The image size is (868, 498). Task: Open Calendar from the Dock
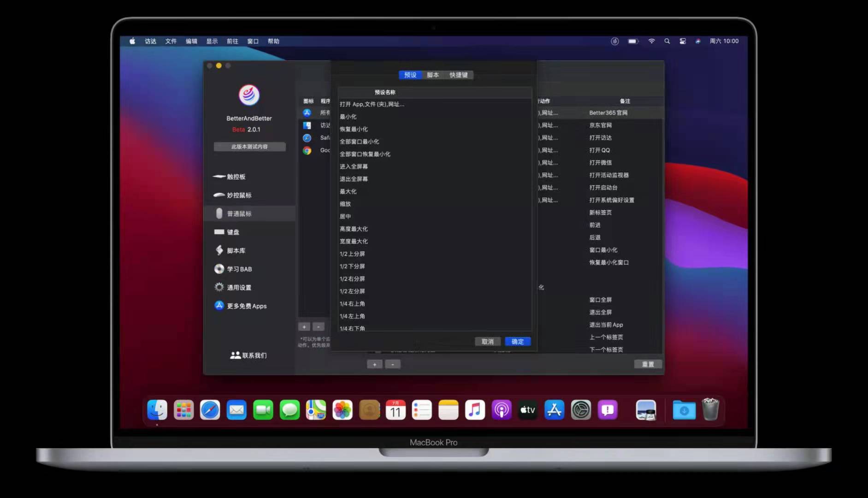tap(396, 409)
